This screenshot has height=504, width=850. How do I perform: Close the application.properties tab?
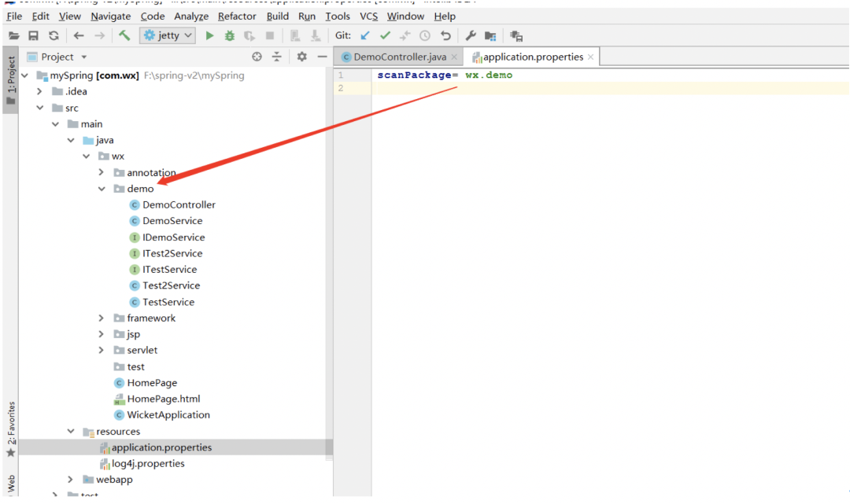tap(590, 57)
